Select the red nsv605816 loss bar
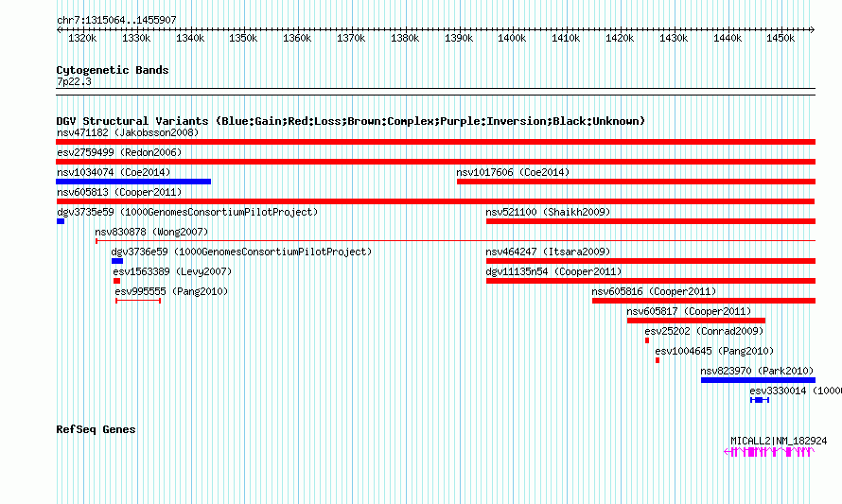842x504 pixels. tap(704, 301)
